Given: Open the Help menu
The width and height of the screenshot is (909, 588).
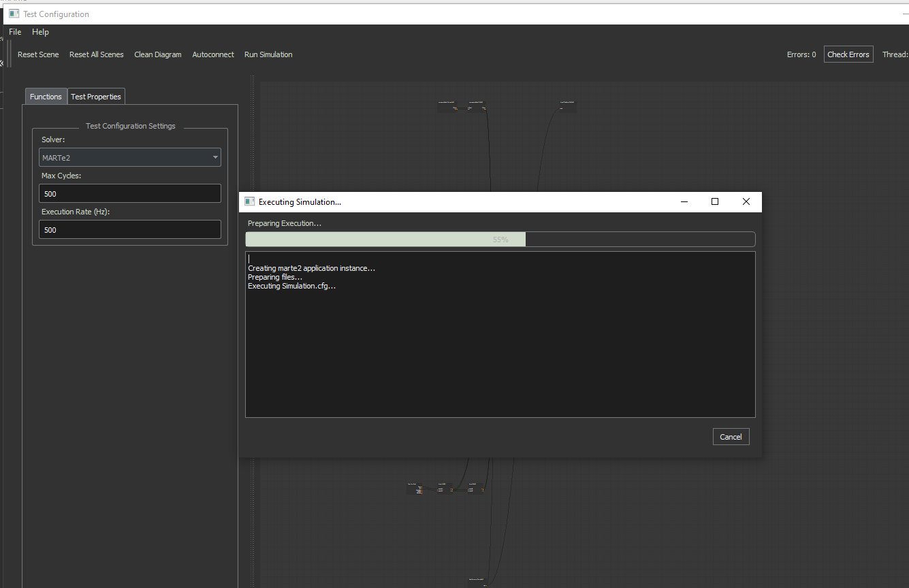Looking at the screenshot, I should (x=40, y=32).
